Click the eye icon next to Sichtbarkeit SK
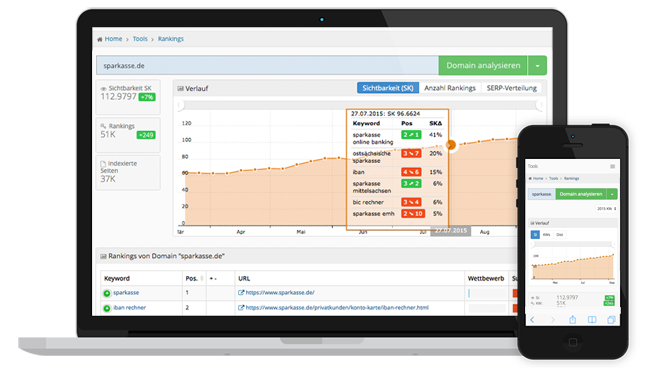The height and width of the screenshot is (368, 650). tap(104, 89)
